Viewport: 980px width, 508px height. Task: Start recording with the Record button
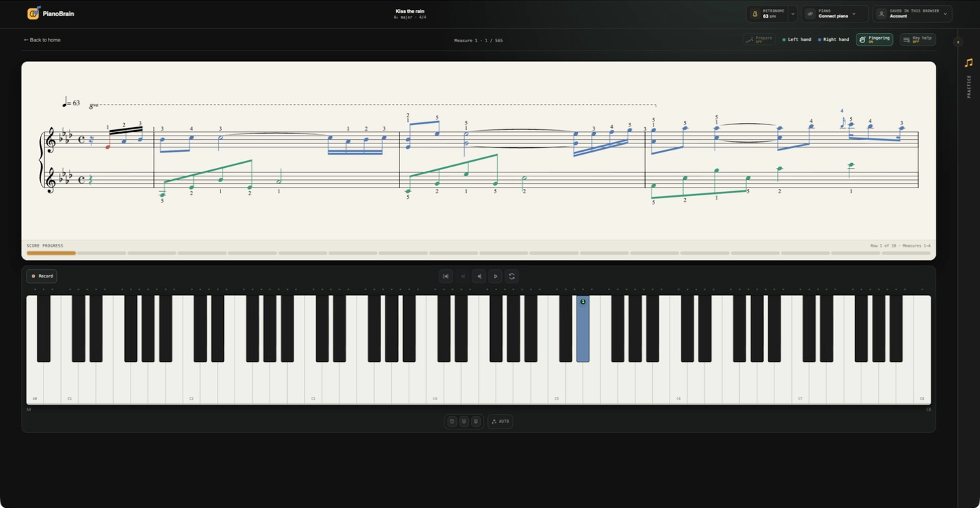41,276
